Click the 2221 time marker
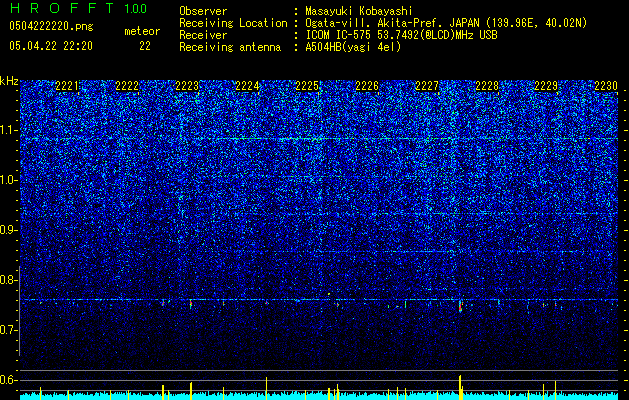 click(67, 86)
